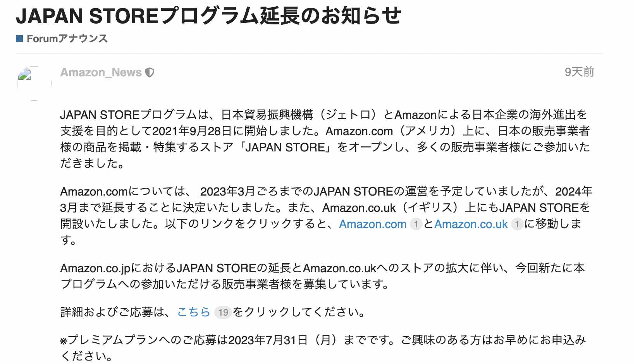Click the 2023年7月31日（月） deadline date text
Image resolution: width=633 pixels, height=364 pixels.
click(284, 340)
